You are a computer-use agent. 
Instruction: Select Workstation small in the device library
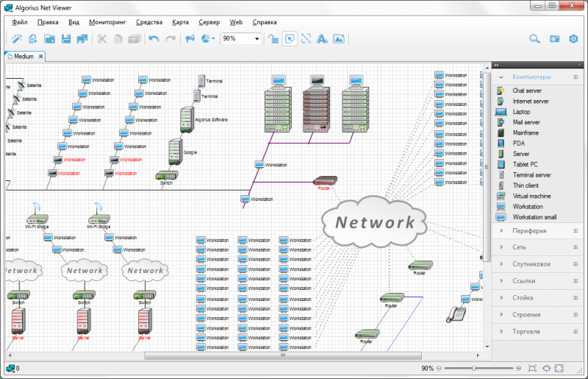[534, 217]
